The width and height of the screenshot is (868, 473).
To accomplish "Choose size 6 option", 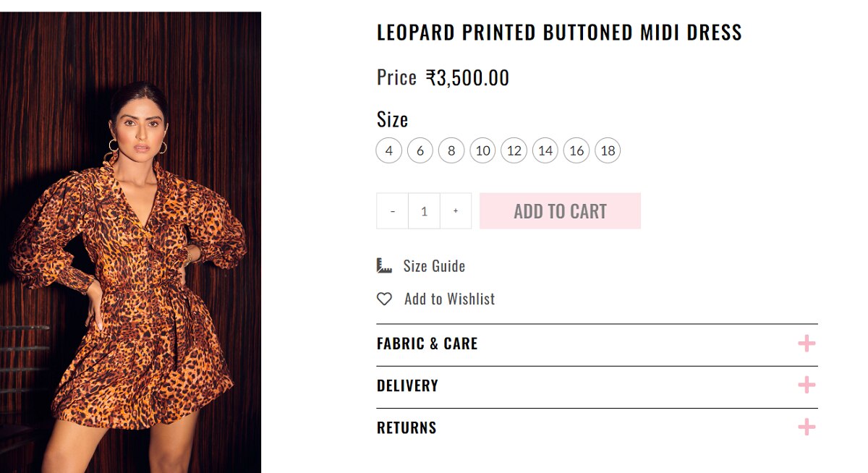I will [420, 150].
